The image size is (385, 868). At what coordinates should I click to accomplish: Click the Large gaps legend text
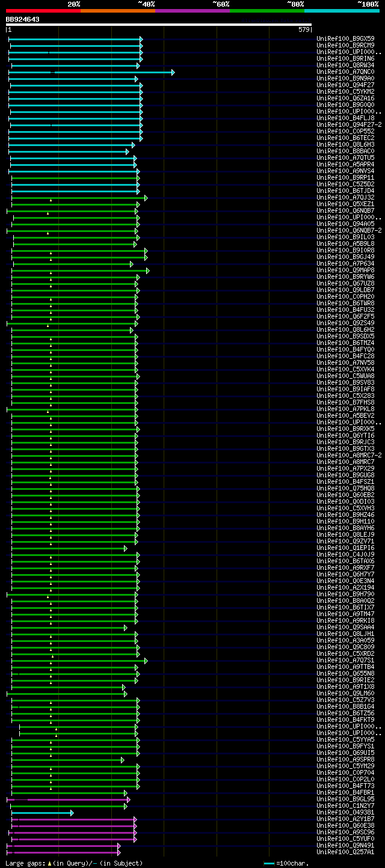pyautogui.click(x=74, y=863)
